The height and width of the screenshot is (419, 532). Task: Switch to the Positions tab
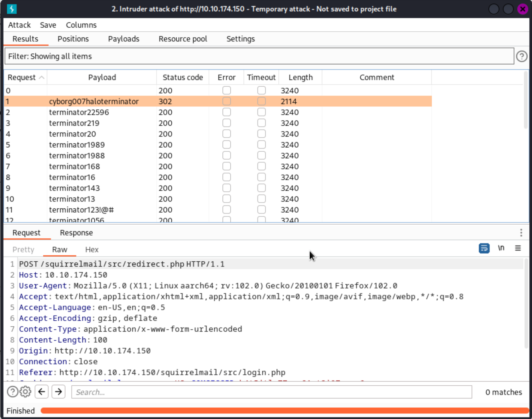coord(73,39)
